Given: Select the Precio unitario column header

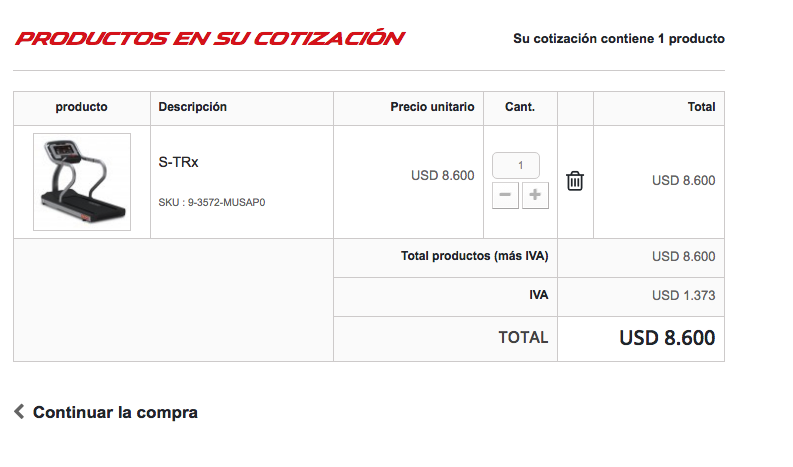Looking at the screenshot, I should click(x=432, y=107).
